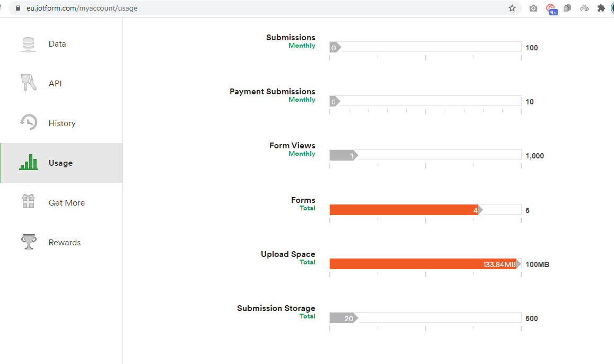
Task: Bookmark this page with the star icon
Action: click(512, 8)
